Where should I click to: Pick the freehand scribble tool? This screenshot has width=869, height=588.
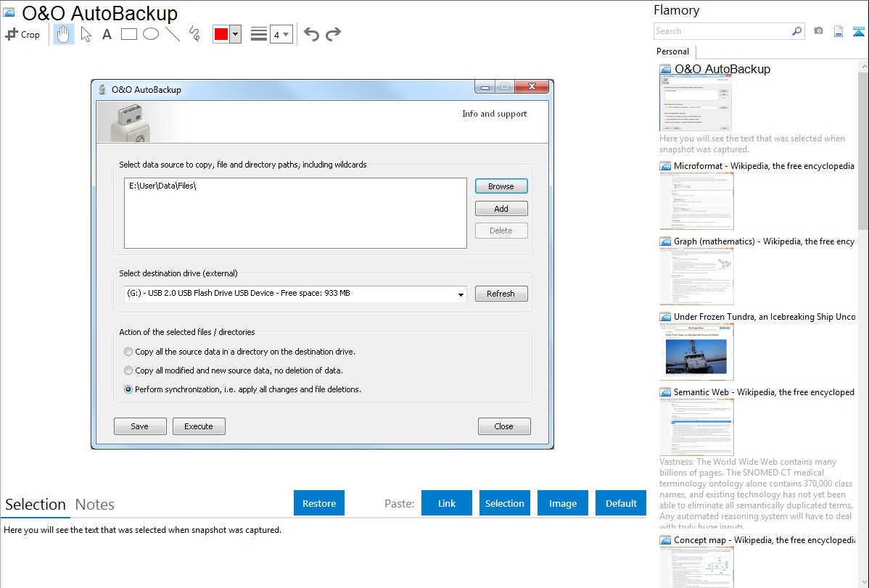(x=194, y=34)
